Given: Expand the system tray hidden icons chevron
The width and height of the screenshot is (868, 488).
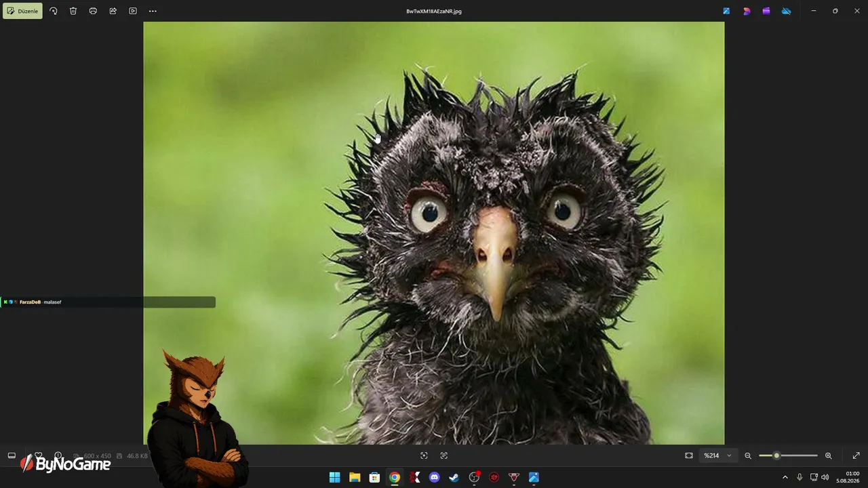Looking at the screenshot, I should [785, 477].
